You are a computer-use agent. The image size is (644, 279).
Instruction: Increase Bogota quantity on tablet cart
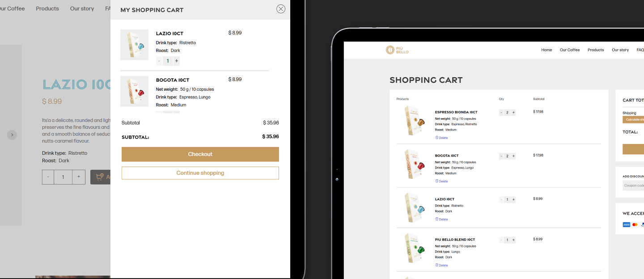coord(513,156)
